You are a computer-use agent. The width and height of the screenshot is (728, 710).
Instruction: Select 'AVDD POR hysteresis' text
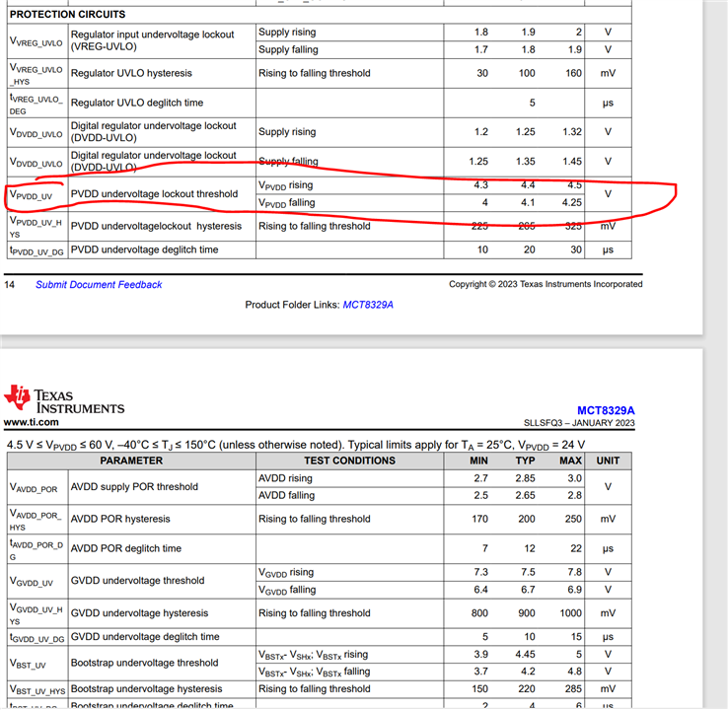120,519
